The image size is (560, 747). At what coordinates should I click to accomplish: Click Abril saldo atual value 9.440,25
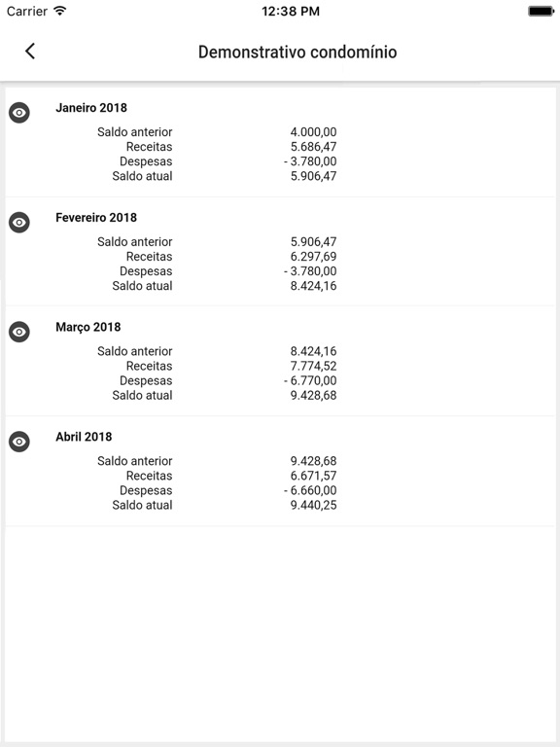click(313, 505)
